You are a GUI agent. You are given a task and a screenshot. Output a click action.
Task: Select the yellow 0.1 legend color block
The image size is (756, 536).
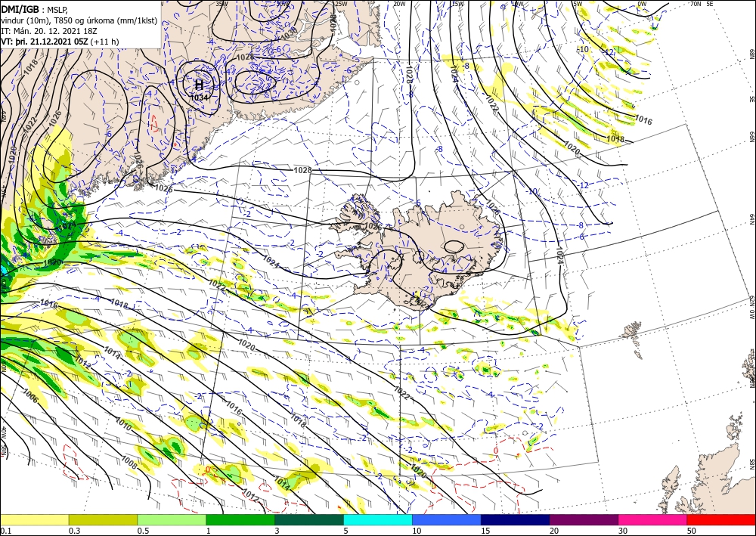pyautogui.click(x=34, y=519)
